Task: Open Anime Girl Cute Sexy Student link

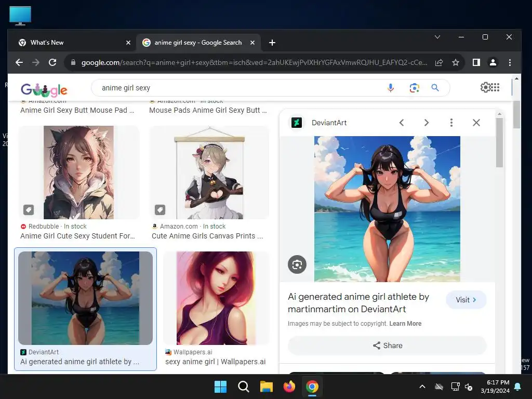Action: click(x=78, y=236)
